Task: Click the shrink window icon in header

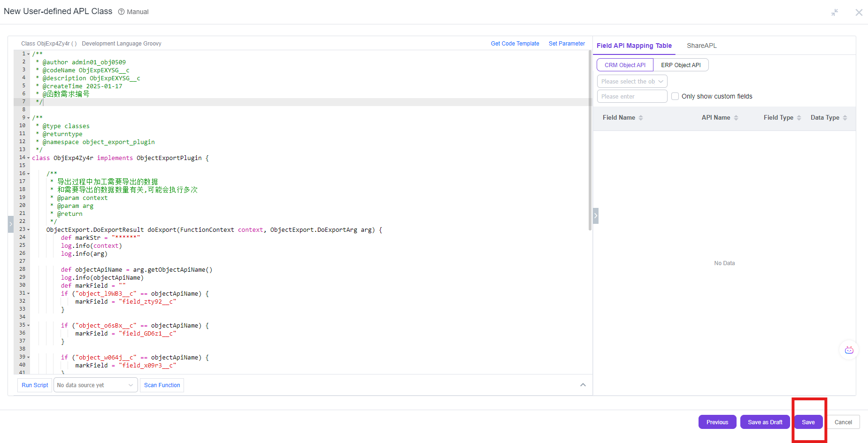Action: point(834,13)
